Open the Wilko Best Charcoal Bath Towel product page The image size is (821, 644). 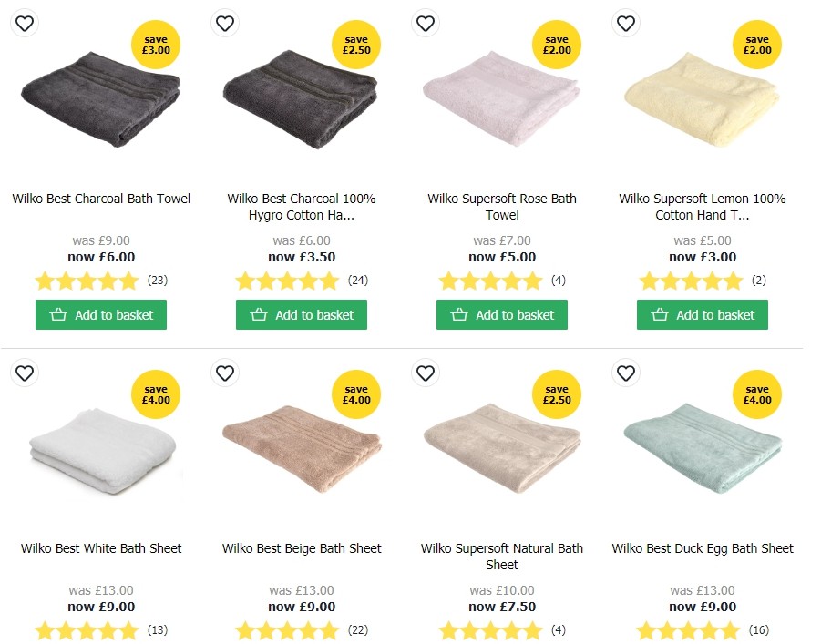click(x=100, y=199)
